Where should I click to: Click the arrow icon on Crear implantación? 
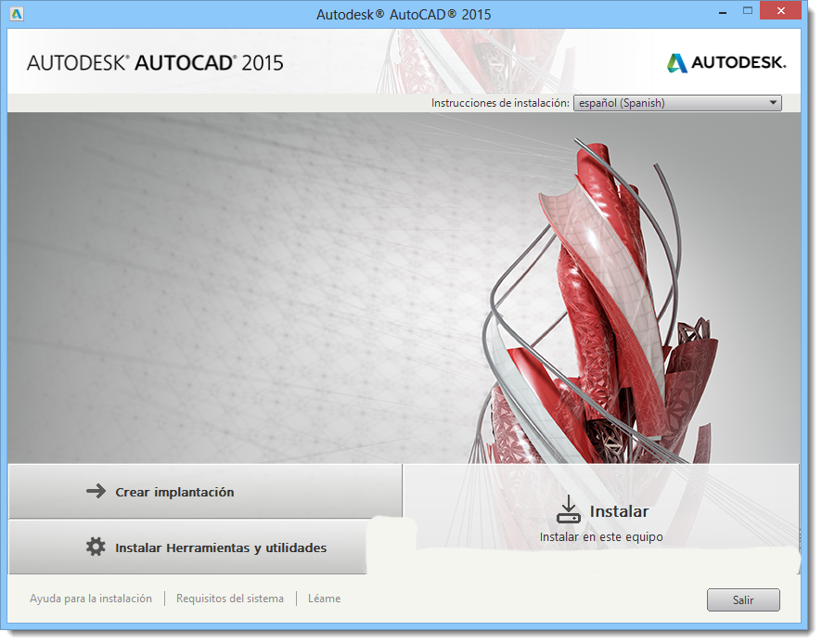97,492
